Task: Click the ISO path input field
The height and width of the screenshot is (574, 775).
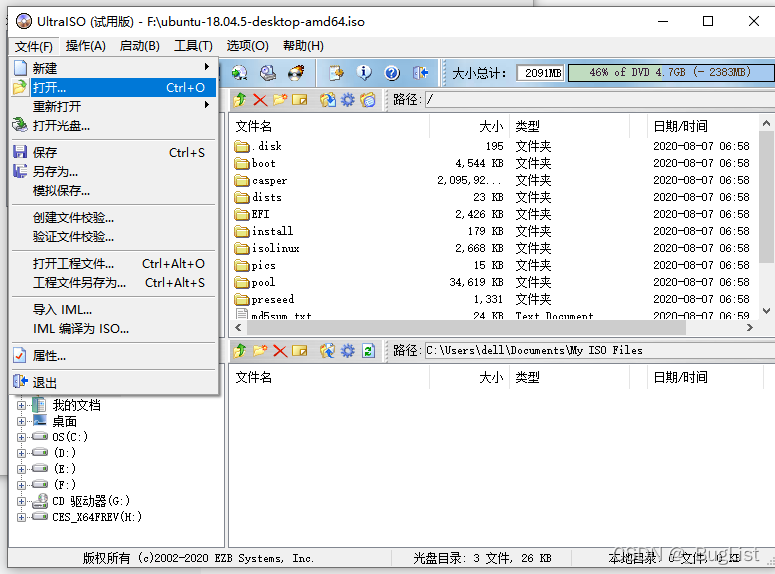Action: 600,100
